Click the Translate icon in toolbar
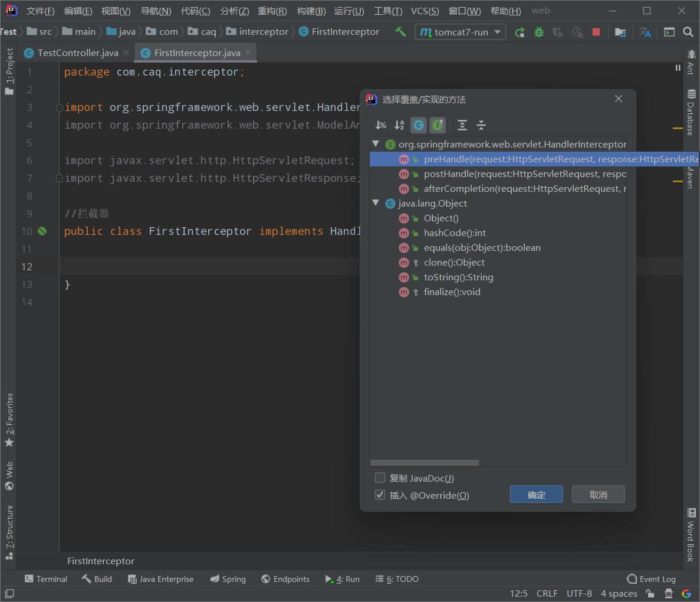This screenshot has width=700, height=602. (x=645, y=32)
